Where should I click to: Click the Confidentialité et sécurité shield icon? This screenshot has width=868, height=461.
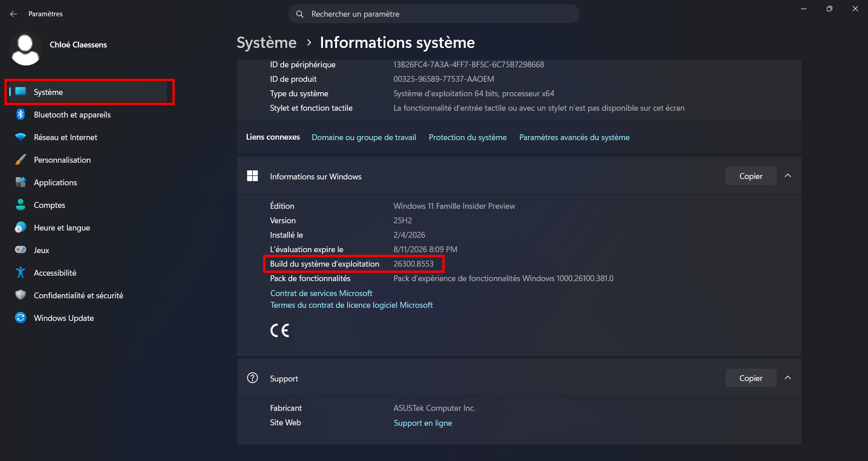[21, 295]
